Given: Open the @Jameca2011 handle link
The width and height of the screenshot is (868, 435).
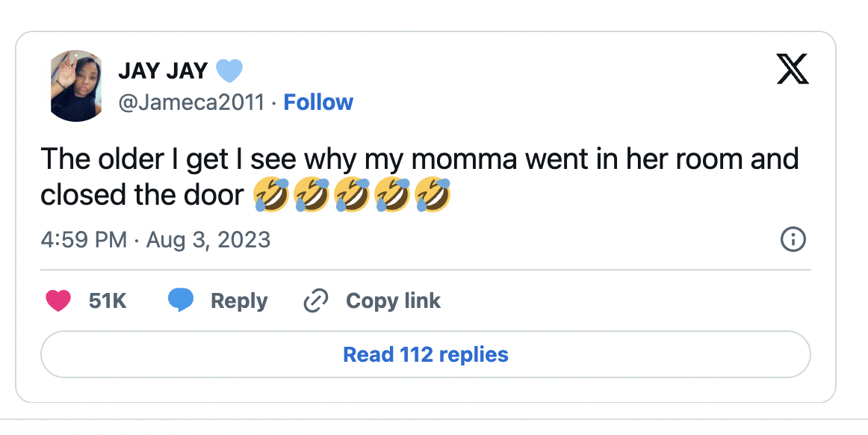Looking at the screenshot, I should coord(191,102).
